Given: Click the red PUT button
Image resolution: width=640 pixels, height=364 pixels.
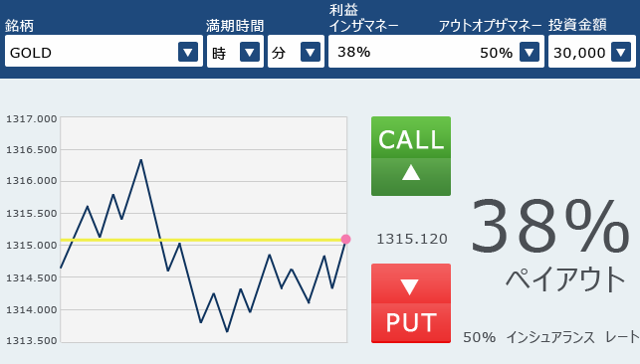Looking at the screenshot, I should [411, 303].
